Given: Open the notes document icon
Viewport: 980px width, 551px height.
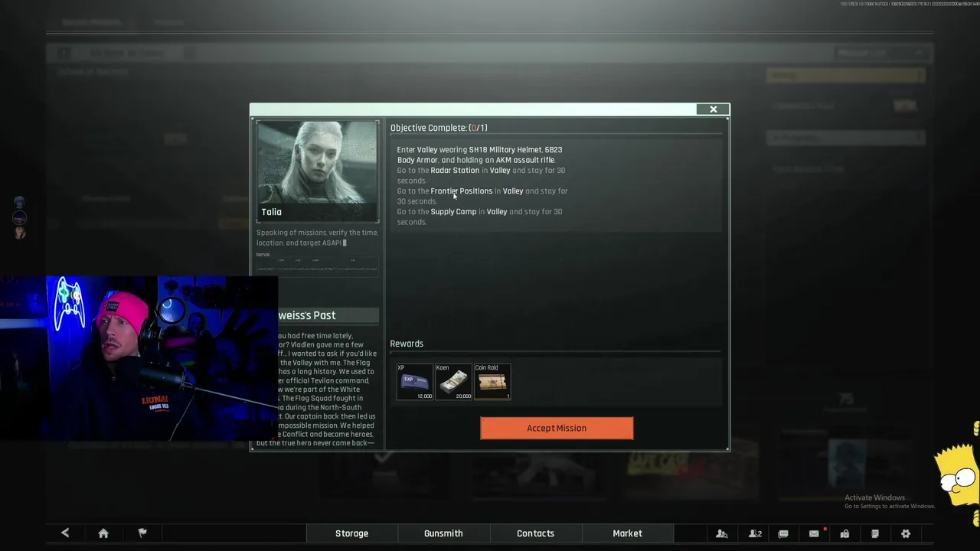Looking at the screenshot, I should (875, 533).
